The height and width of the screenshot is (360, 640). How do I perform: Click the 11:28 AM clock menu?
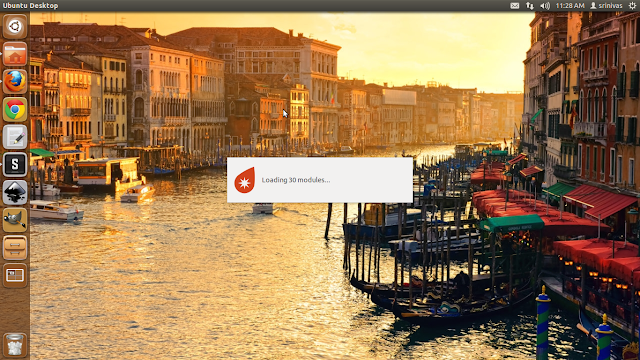coord(570,6)
